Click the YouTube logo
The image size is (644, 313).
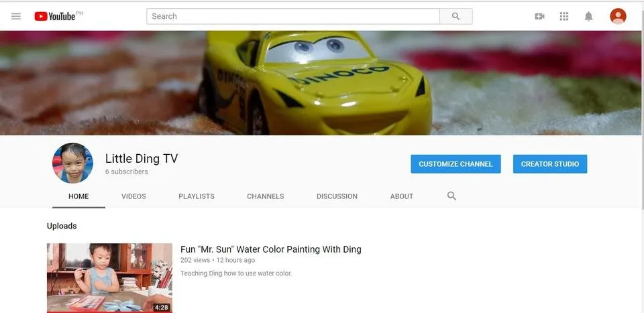point(54,16)
